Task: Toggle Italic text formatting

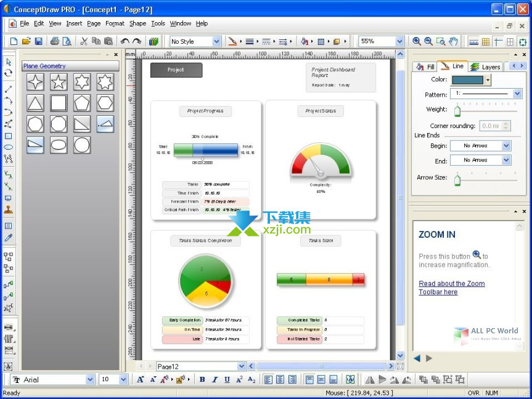Action: (x=215, y=380)
